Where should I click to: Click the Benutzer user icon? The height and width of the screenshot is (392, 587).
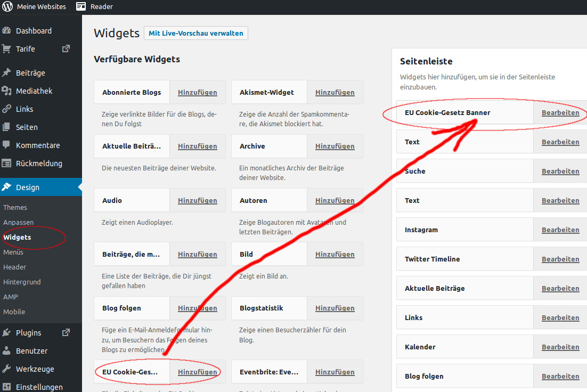(6, 351)
